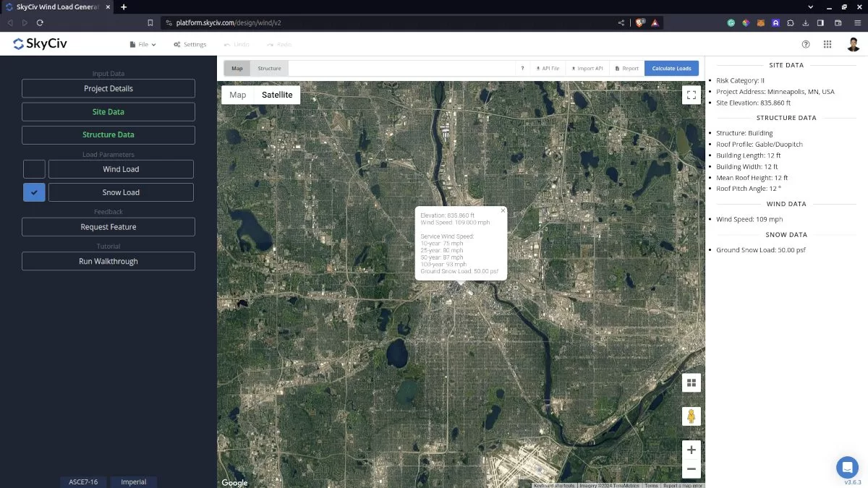The image size is (868, 488).
Task: Open the Brave wallet icon
Action: 838,22
